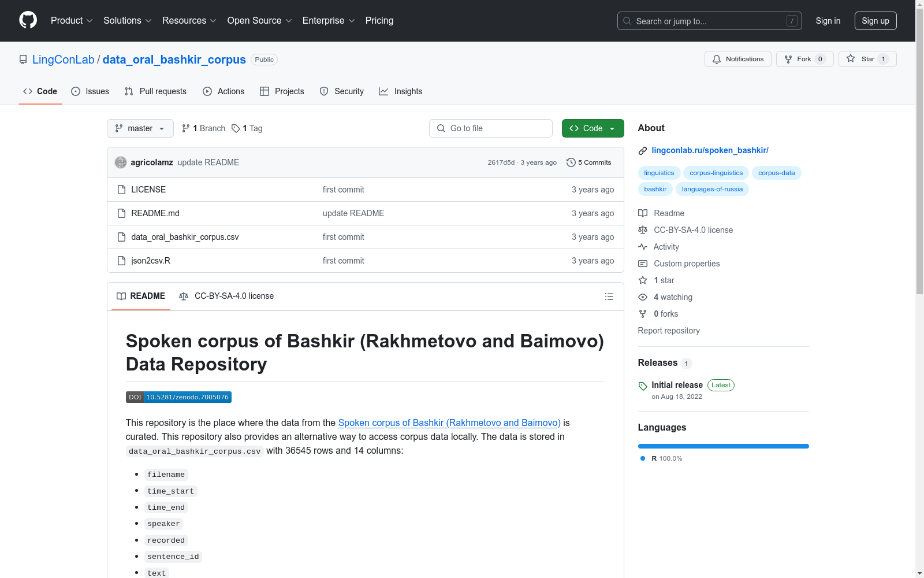
Task: Open the master branch selector dropdown
Action: click(x=140, y=128)
